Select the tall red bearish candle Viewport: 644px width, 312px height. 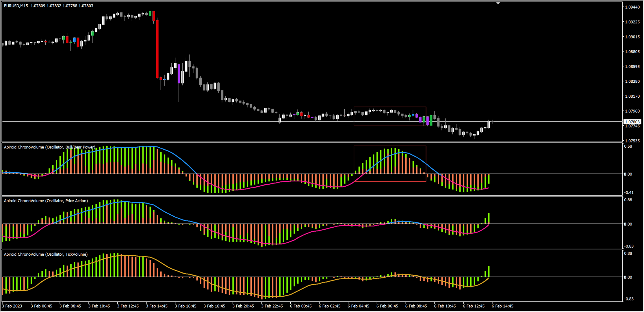coord(157,49)
